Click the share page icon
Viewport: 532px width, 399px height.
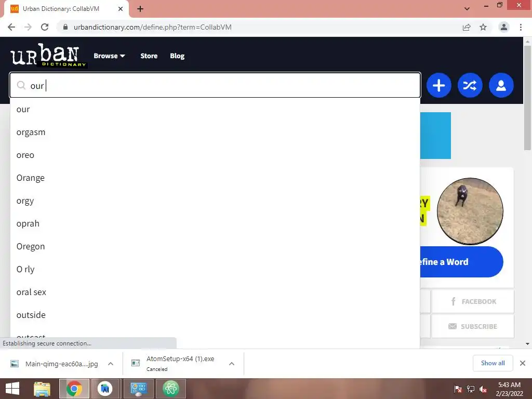click(467, 27)
